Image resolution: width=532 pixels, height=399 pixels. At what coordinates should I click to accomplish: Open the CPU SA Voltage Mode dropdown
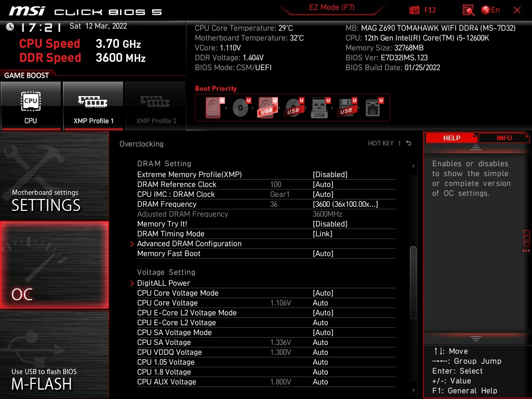(323, 332)
